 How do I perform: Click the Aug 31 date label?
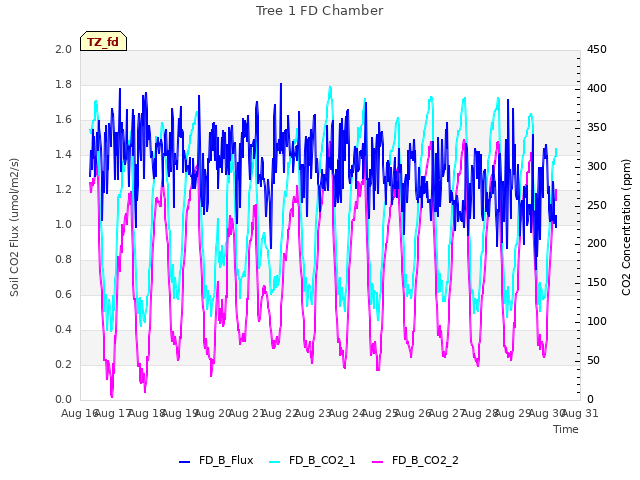tap(580, 414)
